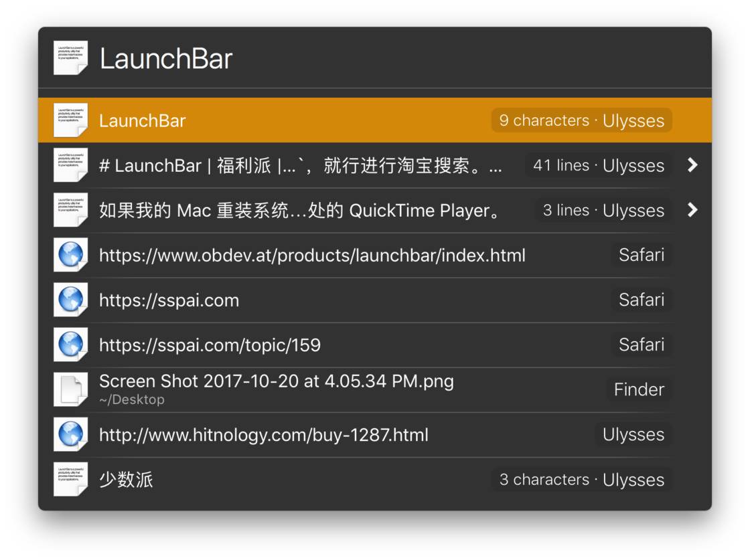Click the '3 characters · Ulysses' label

click(582, 480)
